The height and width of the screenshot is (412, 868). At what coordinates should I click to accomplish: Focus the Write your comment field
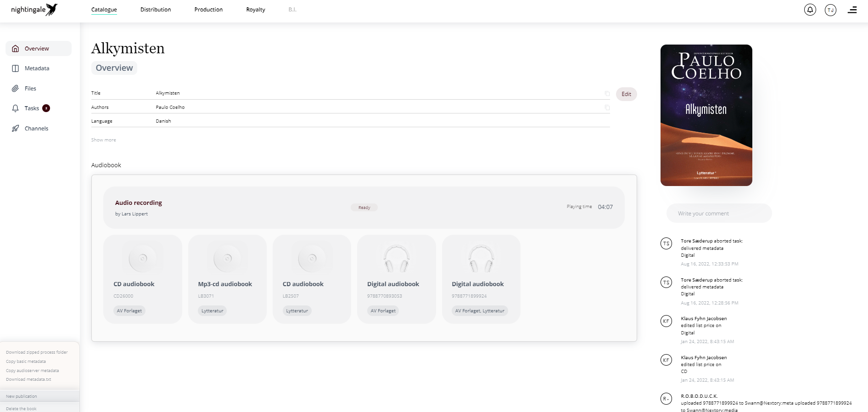coord(719,214)
